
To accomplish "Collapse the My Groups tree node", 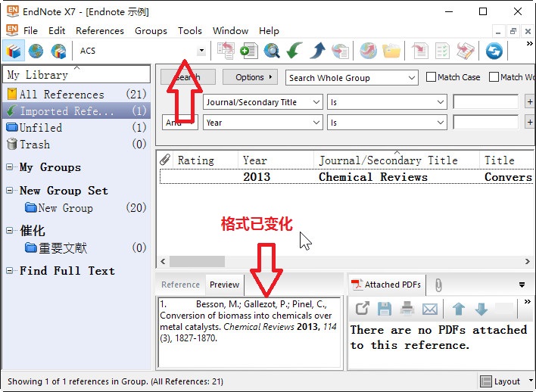I will tap(10, 167).
